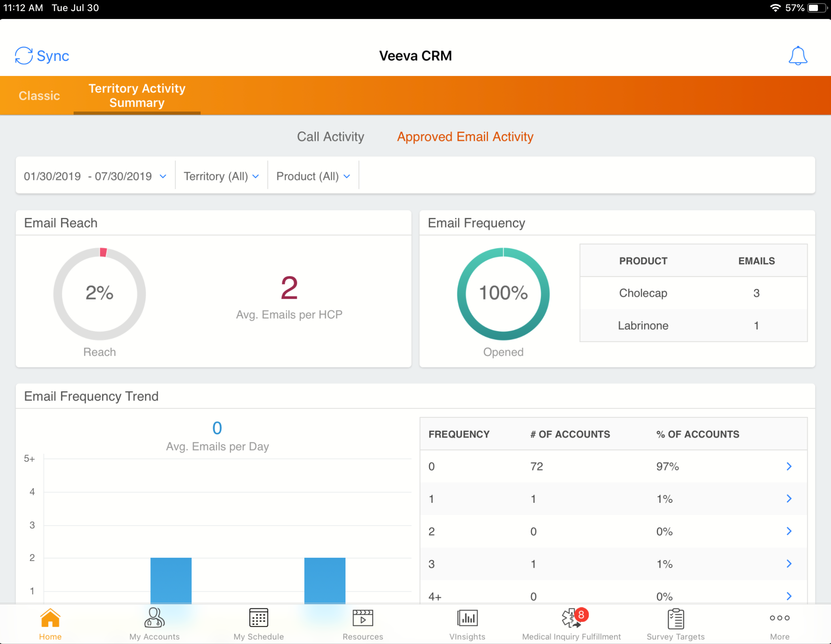This screenshot has height=644, width=831.
Task: Open the Product (All) dropdown
Action: (x=313, y=176)
